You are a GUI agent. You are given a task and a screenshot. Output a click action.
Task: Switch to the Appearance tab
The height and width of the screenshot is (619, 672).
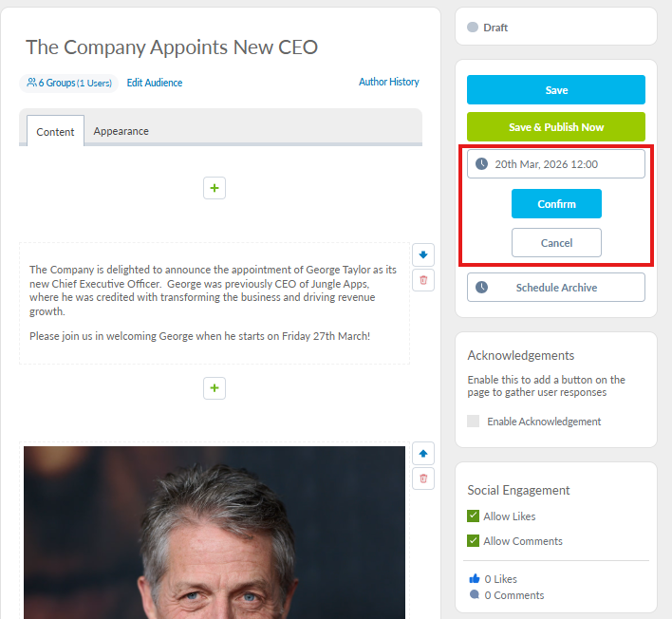[121, 131]
